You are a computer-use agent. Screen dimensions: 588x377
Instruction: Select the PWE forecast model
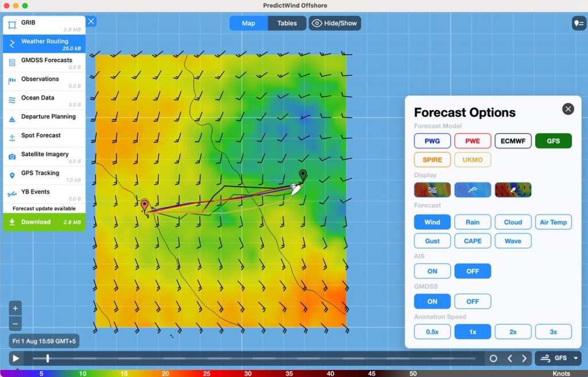tap(473, 141)
